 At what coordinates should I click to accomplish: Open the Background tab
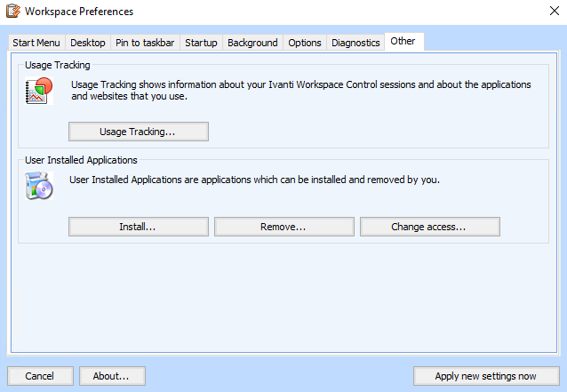click(x=252, y=43)
